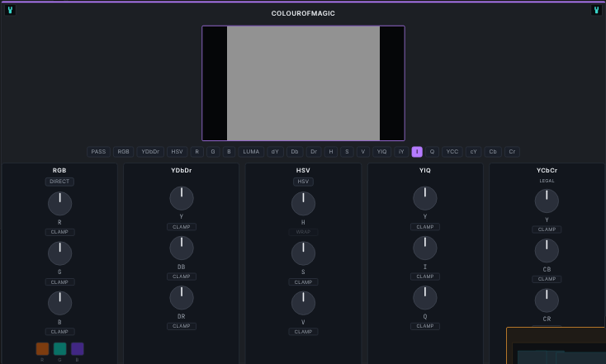Viewport: 606px width, 364px height.
Task: Click the LEGAL label in YCbCr panel
Action: click(x=547, y=181)
